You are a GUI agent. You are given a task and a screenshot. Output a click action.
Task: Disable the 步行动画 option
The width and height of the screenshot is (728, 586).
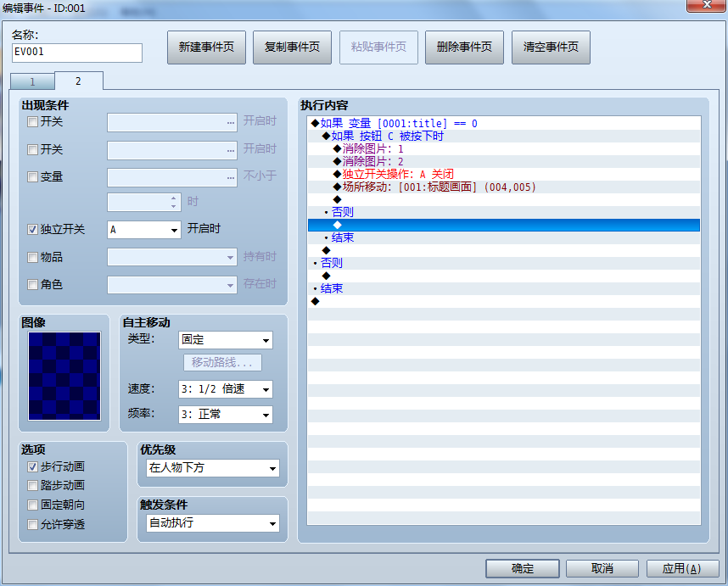[32, 466]
